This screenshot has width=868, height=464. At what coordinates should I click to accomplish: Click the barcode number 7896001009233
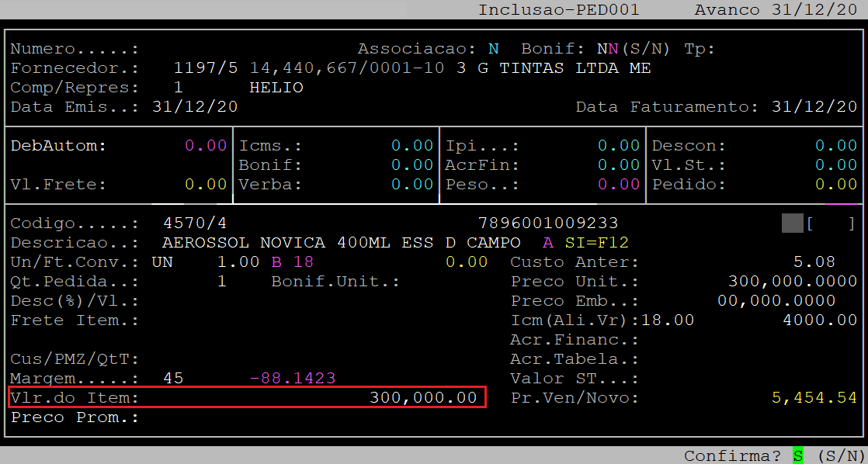tap(548, 223)
